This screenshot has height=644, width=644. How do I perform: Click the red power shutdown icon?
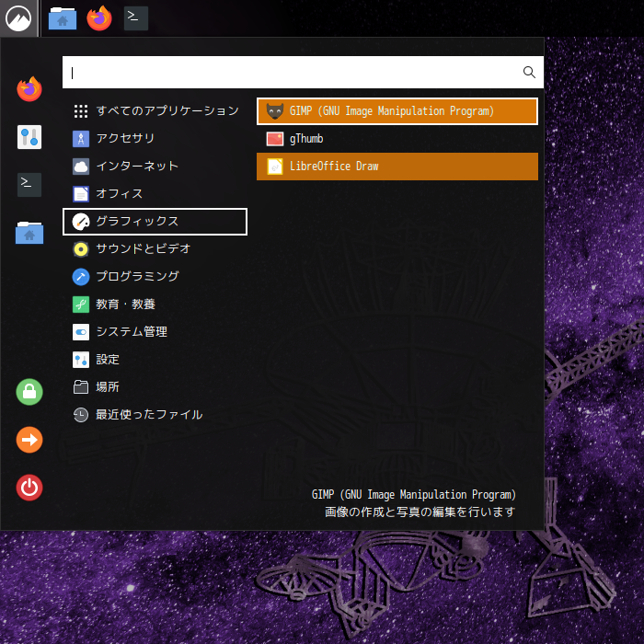(x=29, y=488)
